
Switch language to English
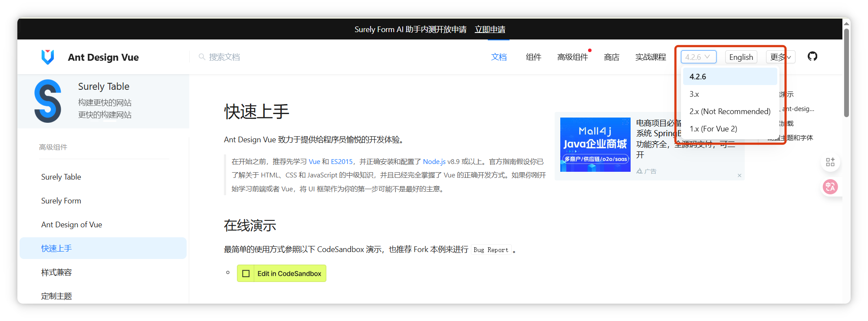pos(741,57)
